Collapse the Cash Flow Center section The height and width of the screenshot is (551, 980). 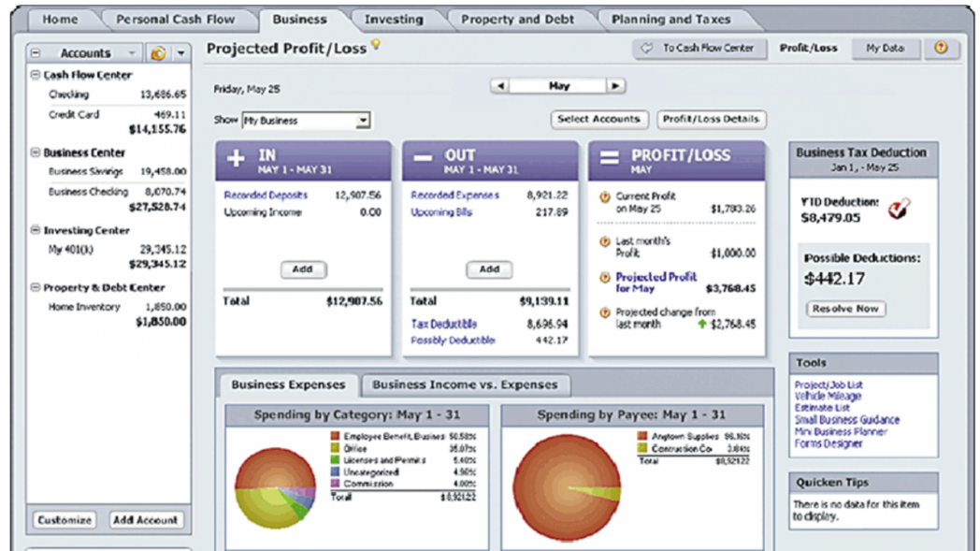click(36, 75)
